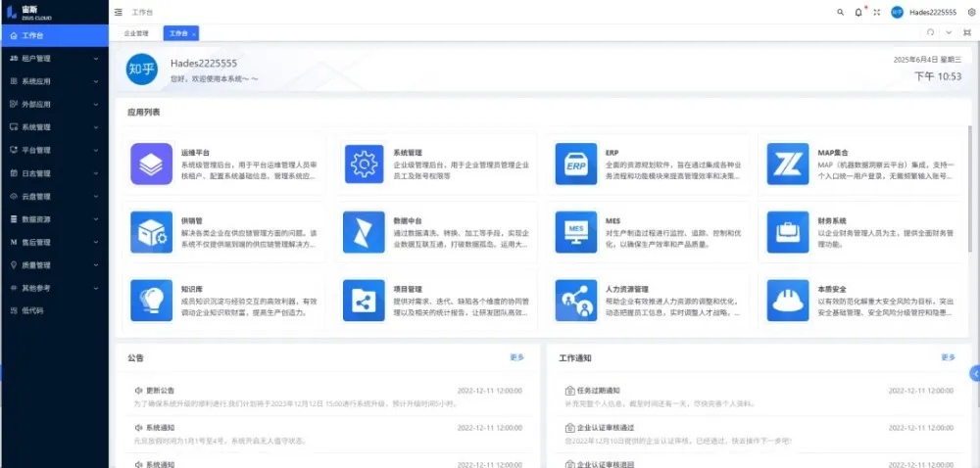Expand the 云盘管理 sidebar chevron

(96, 197)
